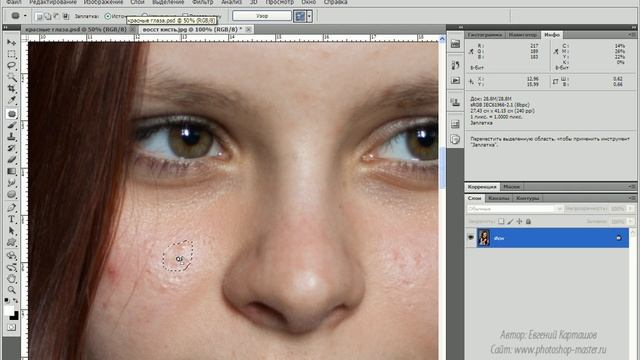Open the Actions play-icon collapsed panel
The width and height of the screenshot is (640, 360).
(456, 81)
